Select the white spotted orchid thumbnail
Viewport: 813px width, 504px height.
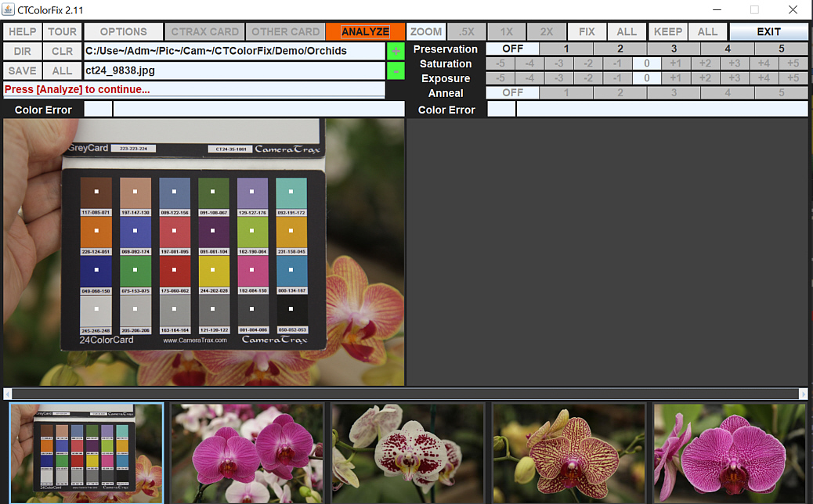(407, 453)
